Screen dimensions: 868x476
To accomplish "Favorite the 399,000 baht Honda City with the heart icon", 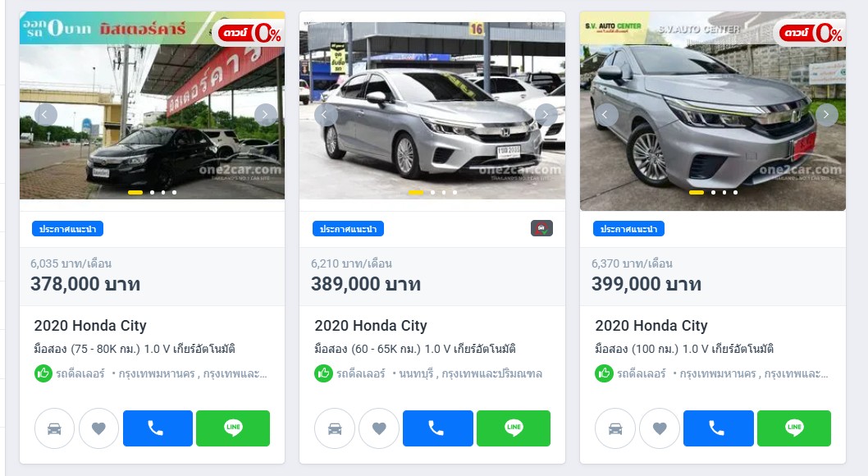I will 660,428.
